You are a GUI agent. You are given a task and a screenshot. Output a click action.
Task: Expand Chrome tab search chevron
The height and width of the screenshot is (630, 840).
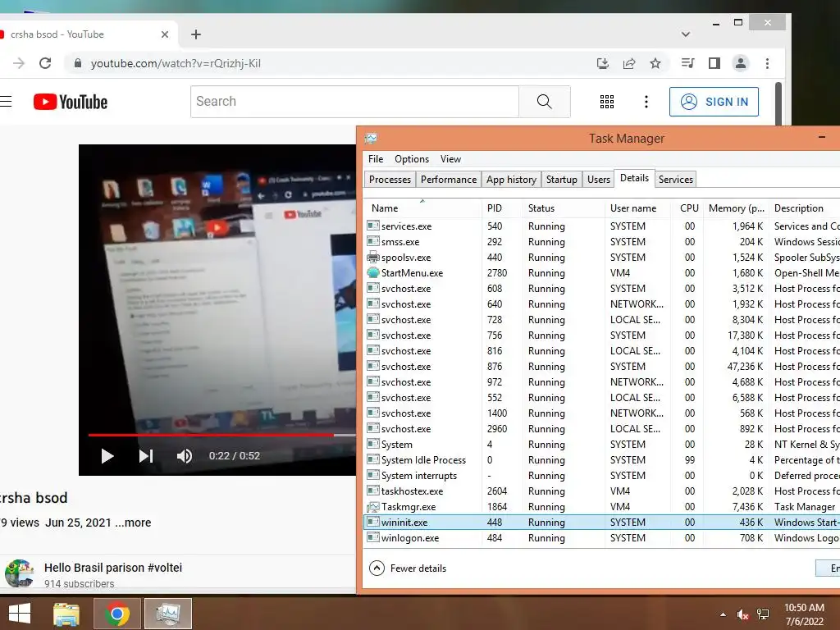(x=686, y=34)
